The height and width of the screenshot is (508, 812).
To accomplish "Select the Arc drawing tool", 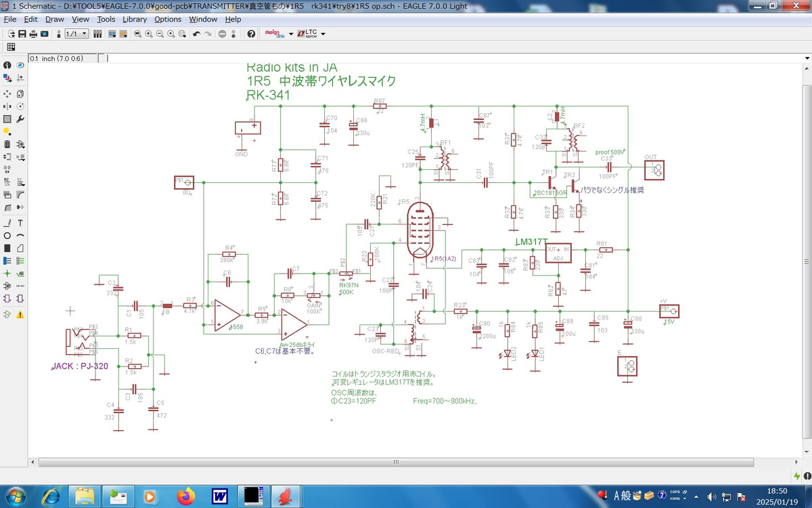I will [20, 236].
